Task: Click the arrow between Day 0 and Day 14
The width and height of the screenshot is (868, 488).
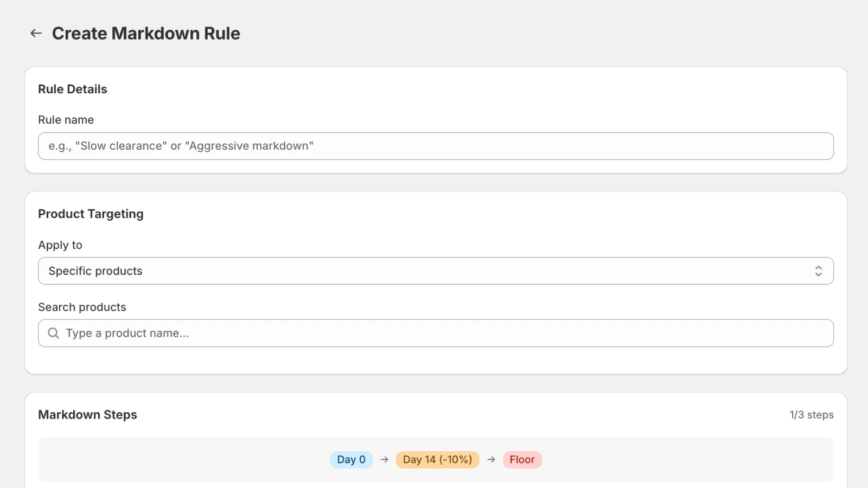Action: pos(385,459)
